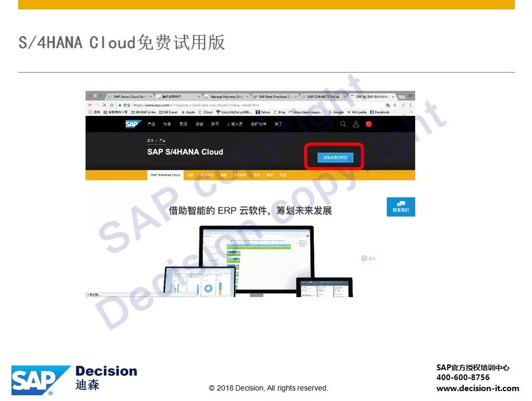Click the browser home icon
This screenshot has height=401, width=532.
point(112,105)
